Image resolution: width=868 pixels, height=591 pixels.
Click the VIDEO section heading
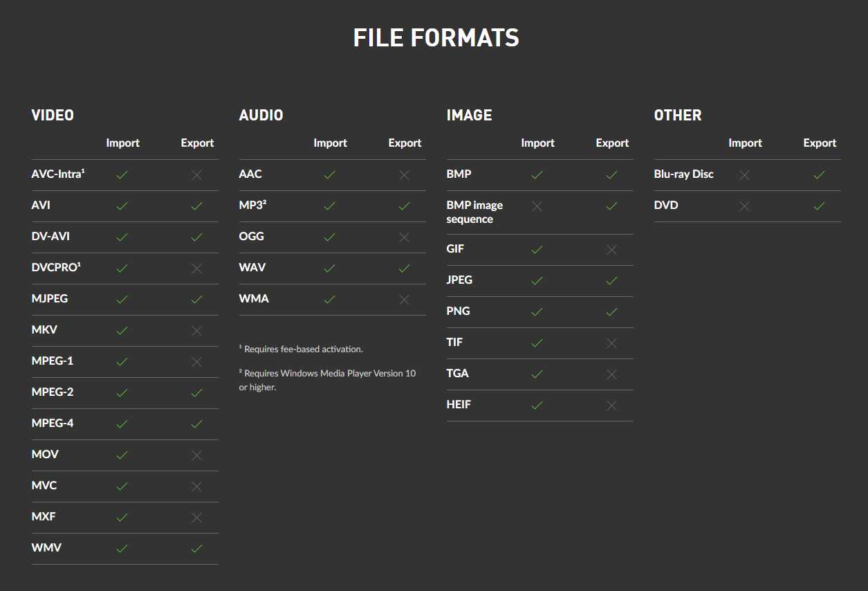53,116
